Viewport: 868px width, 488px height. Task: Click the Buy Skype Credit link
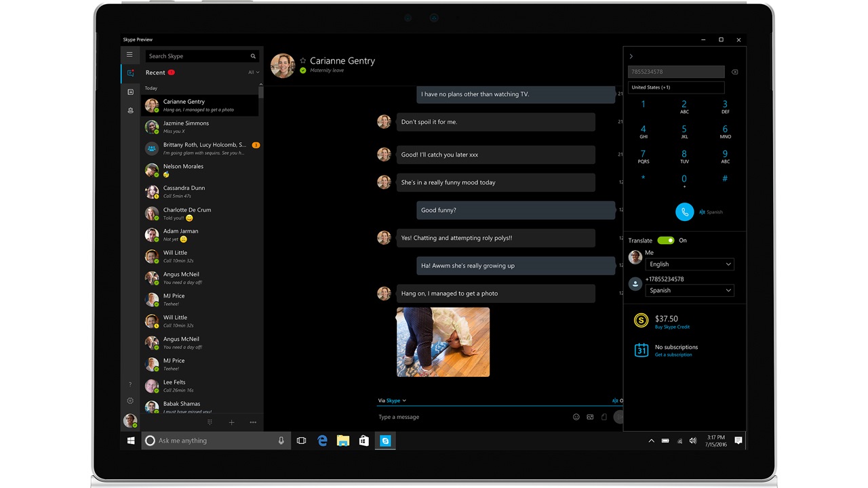(672, 327)
